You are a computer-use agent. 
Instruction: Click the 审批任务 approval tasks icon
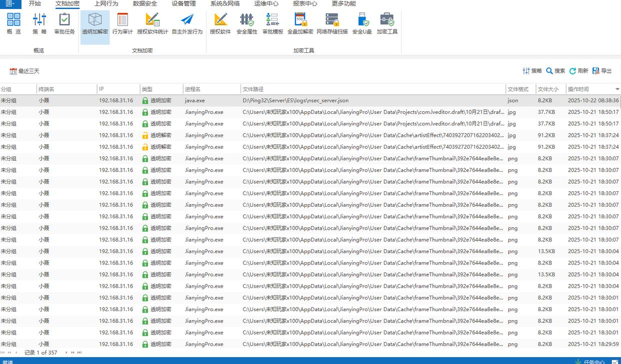64,23
